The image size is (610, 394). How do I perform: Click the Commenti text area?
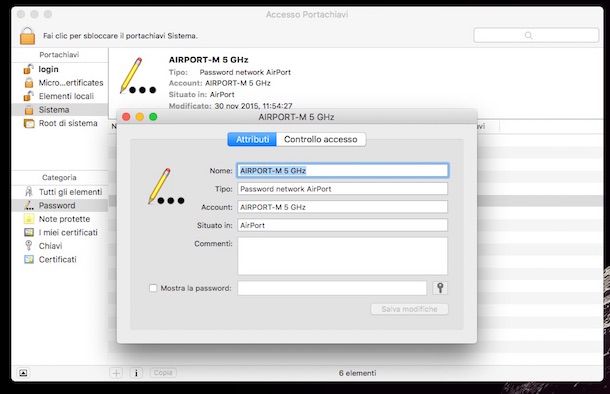[342, 256]
